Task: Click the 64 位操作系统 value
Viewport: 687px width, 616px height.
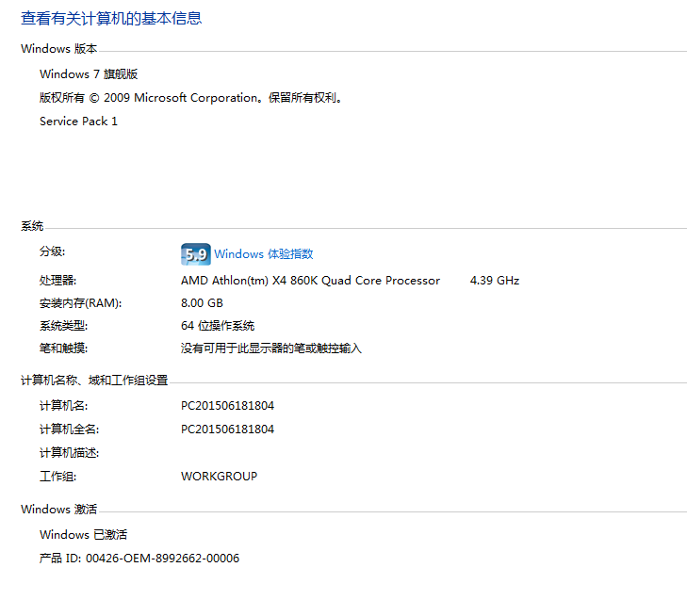Action: (x=218, y=326)
